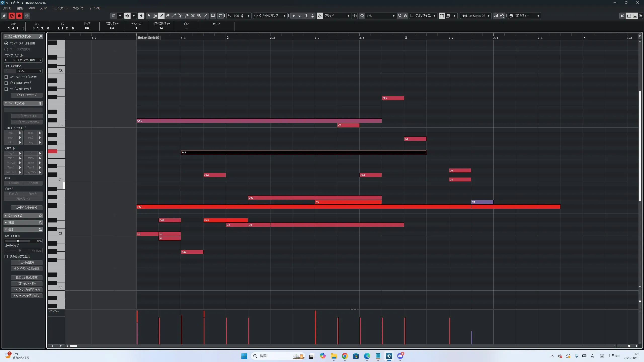Viewport: 644px width, 362px height.
Task: Toggle acoustic feedback speaker icon
Action: [x=141, y=16]
